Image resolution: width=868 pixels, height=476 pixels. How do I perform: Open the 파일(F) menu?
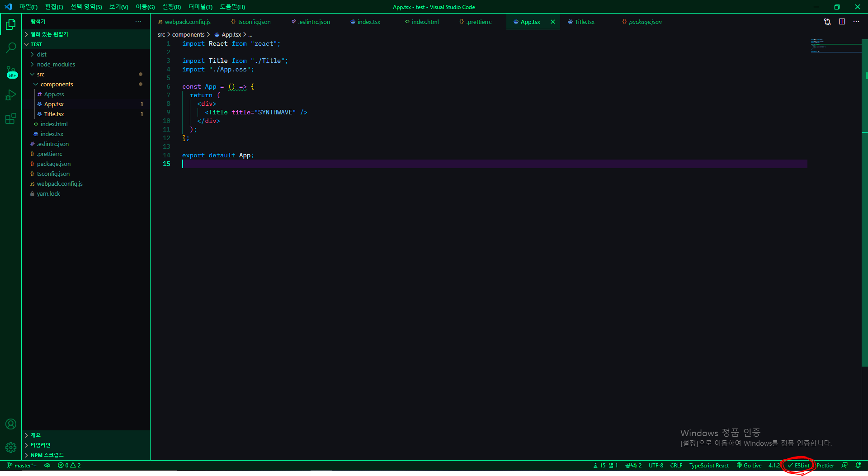(28, 7)
